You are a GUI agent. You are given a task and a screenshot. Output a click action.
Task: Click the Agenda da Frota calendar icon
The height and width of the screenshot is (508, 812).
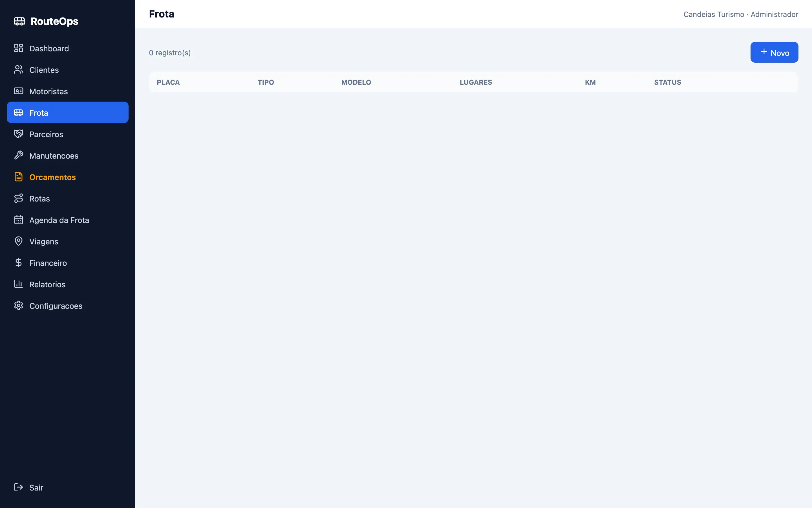[18, 220]
